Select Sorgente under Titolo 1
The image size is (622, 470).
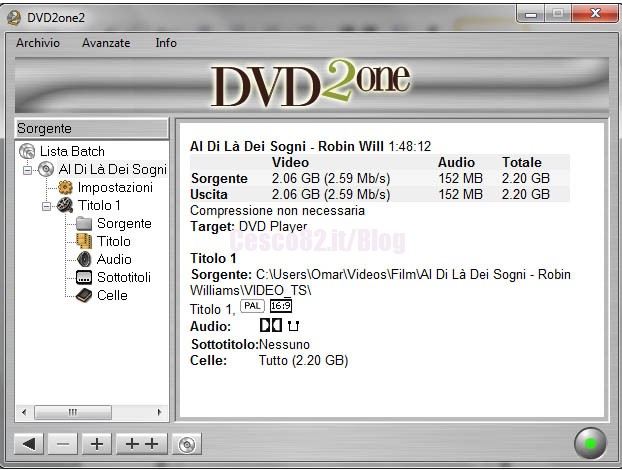[x=124, y=223]
